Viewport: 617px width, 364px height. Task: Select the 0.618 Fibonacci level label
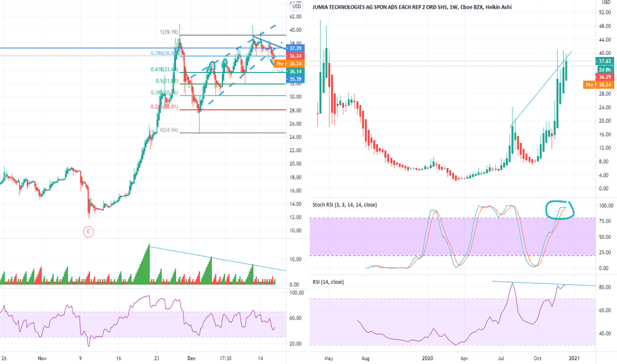point(164,69)
